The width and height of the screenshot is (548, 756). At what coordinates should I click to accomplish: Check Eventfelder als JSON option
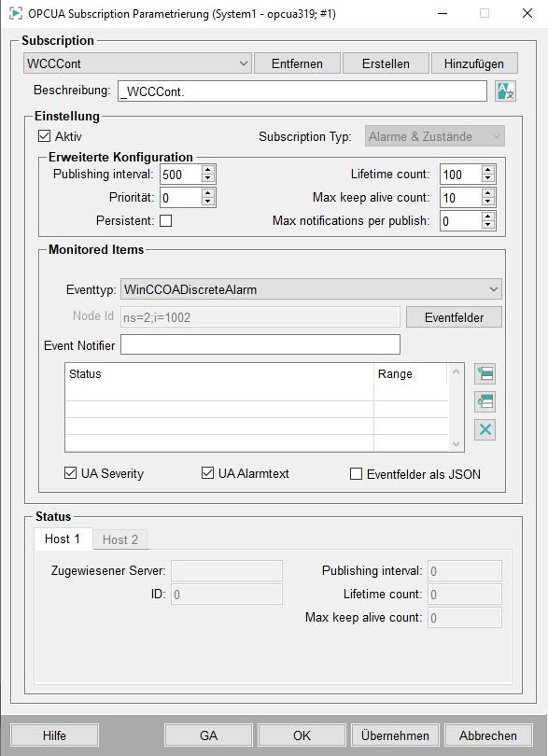point(356,474)
